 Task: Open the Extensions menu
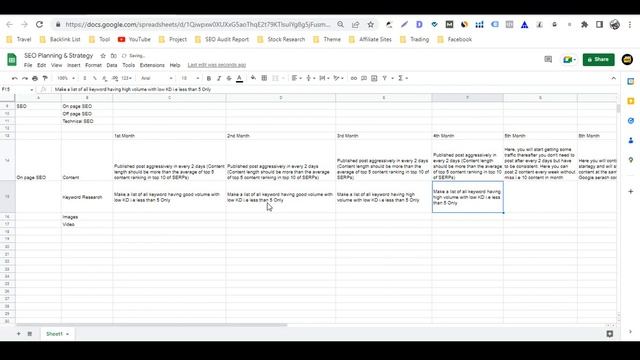point(152,65)
